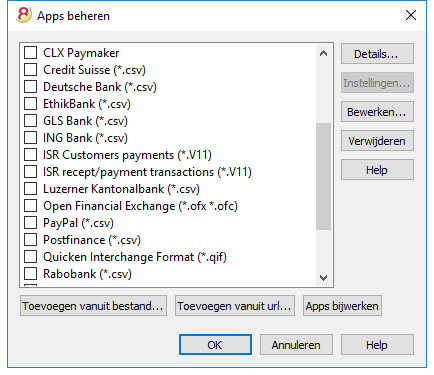This screenshot has height=375, width=434.
Task: Click the Bewerken... button
Action: click(377, 112)
